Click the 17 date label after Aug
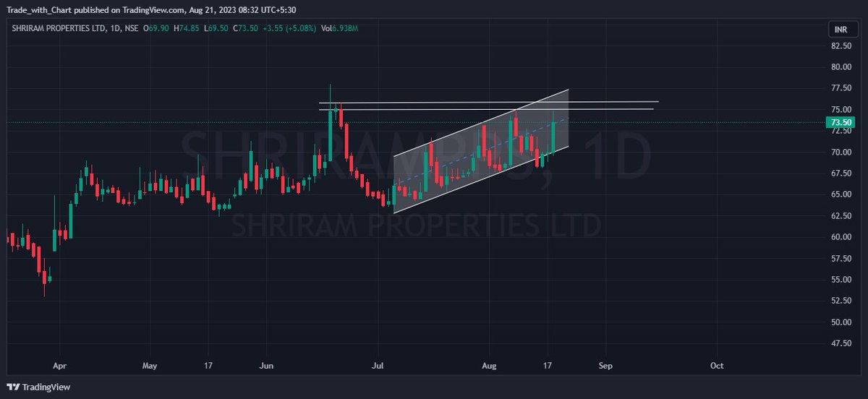868x399 pixels. (x=548, y=366)
